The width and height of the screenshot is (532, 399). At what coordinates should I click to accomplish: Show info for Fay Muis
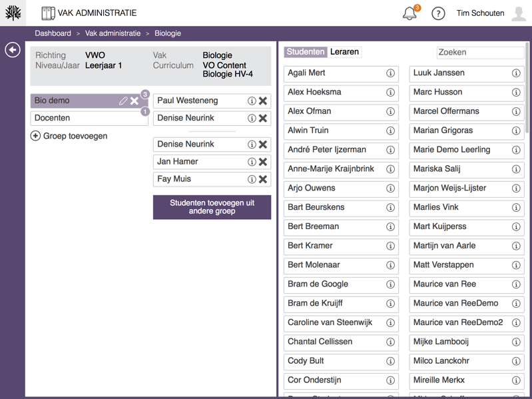click(252, 179)
